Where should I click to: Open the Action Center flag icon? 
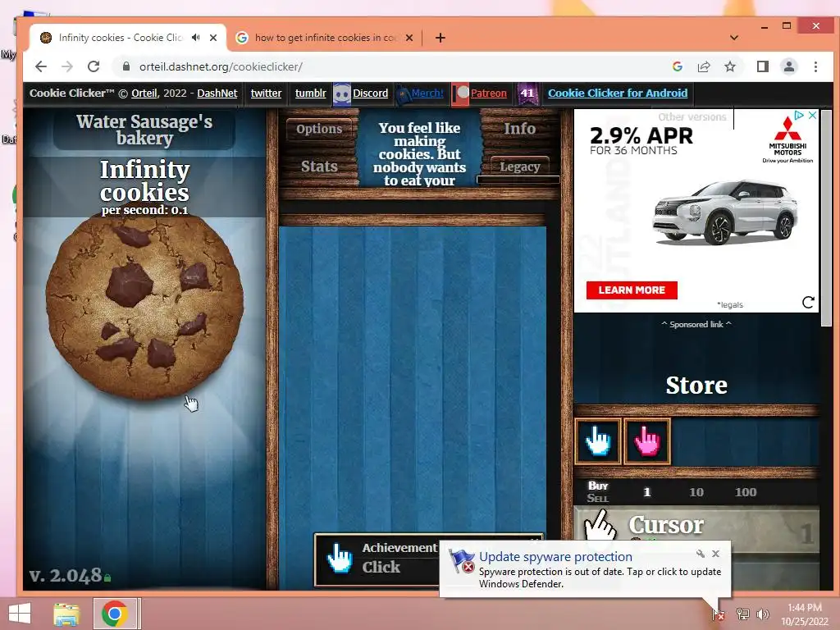coord(718,614)
